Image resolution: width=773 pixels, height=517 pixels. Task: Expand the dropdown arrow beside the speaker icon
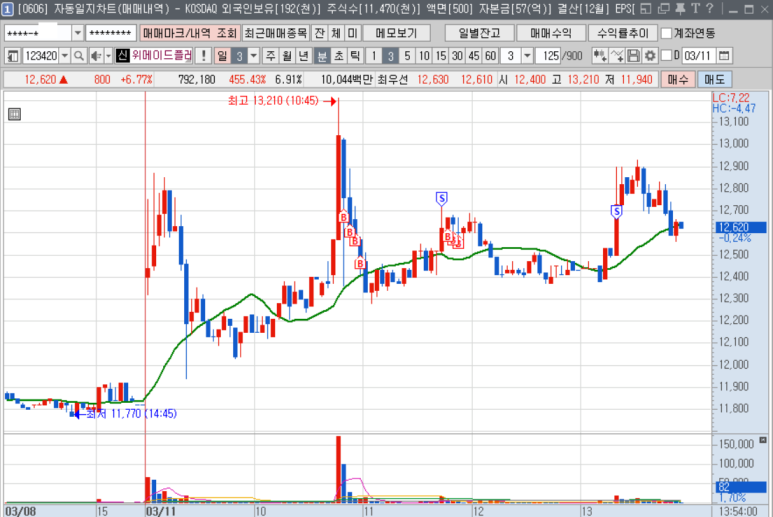click(x=108, y=56)
